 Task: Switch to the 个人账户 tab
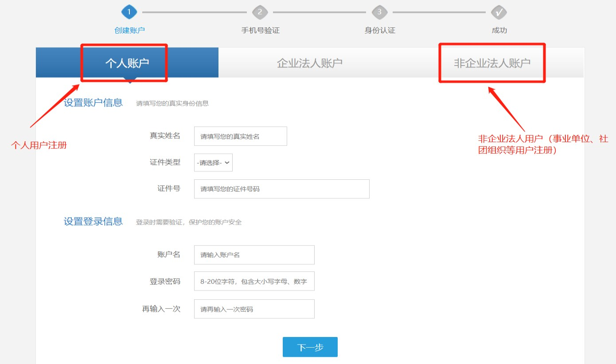tap(127, 63)
